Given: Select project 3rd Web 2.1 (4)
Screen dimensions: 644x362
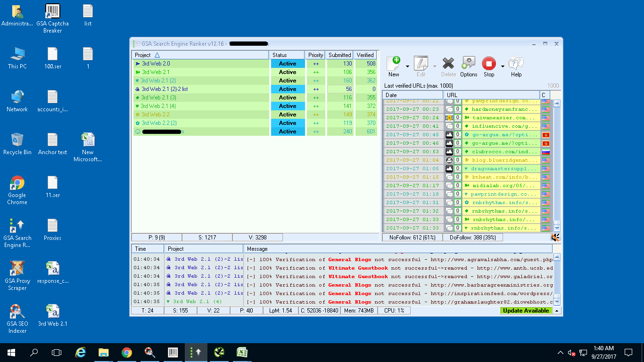Looking at the screenshot, I should tap(158, 106).
